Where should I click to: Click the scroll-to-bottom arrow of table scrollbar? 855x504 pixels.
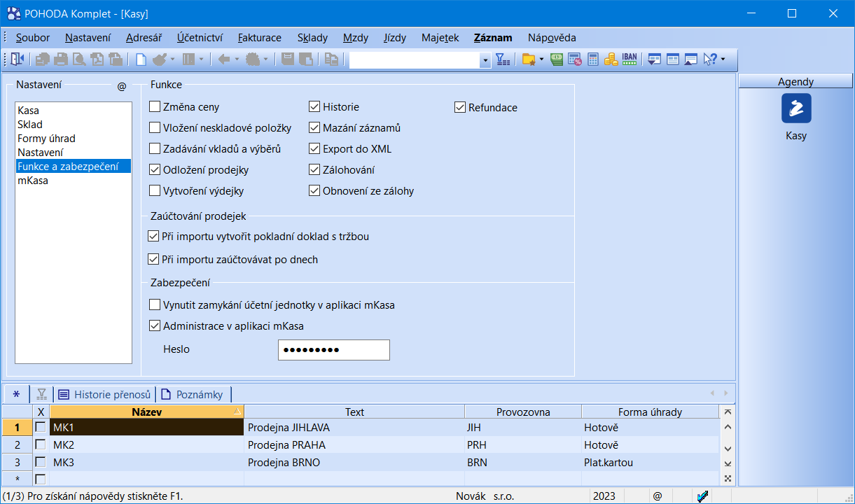click(728, 463)
